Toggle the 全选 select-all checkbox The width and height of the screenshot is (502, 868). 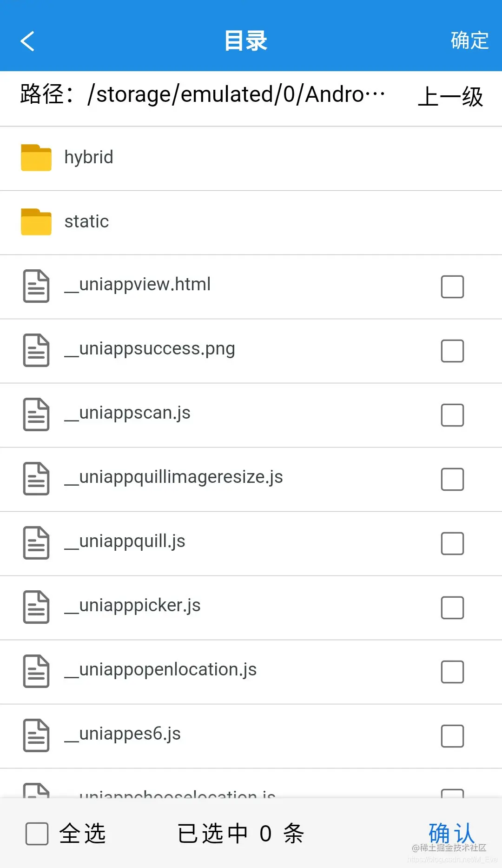click(x=37, y=834)
